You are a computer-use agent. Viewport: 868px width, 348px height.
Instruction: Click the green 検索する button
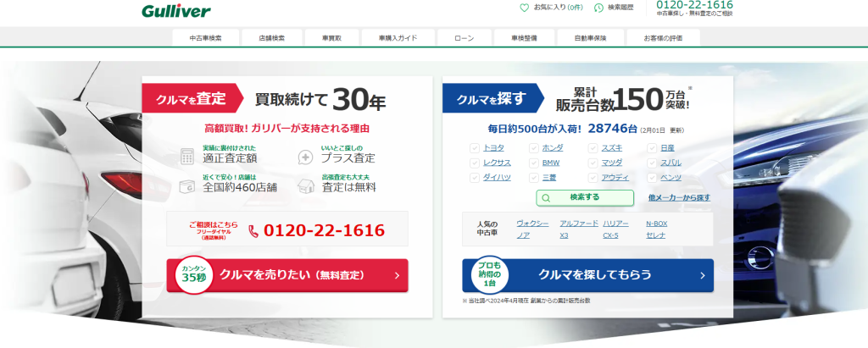[x=585, y=198]
